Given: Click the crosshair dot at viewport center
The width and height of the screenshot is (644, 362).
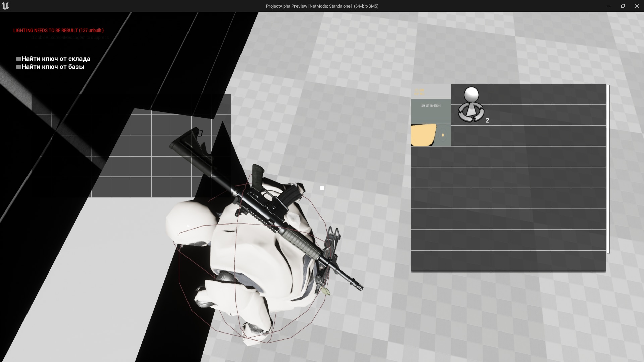Looking at the screenshot, I should [x=321, y=188].
